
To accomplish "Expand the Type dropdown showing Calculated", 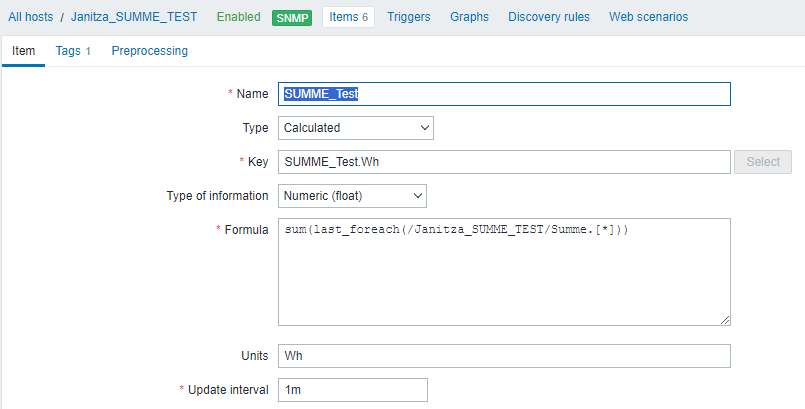I will pos(355,128).
